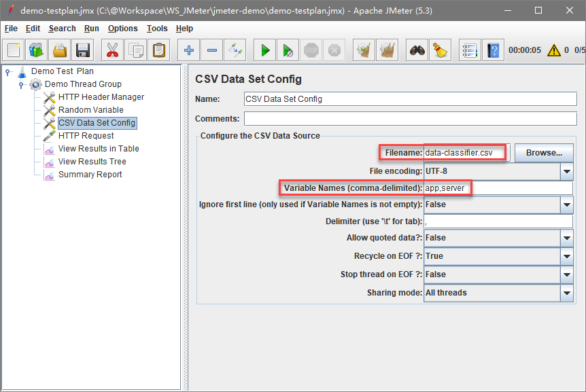Image resolution: width=586 pixels, height=392 pixels.
Task: Click the Toggle enable/disable icon
Action: pyautogui.click(x=235, y=50)
